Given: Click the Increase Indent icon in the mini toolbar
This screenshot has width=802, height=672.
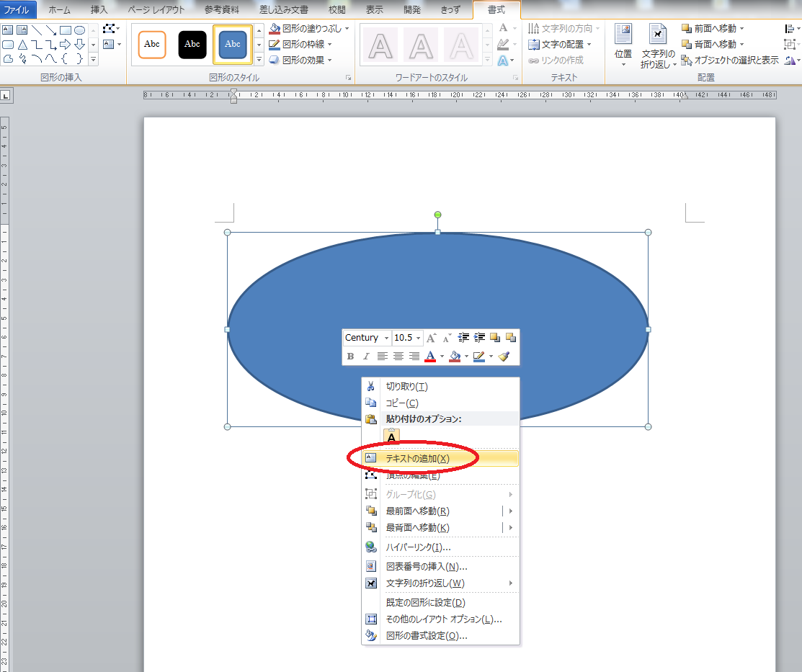Looking at the screenshot, I should [x=479, y=338].
